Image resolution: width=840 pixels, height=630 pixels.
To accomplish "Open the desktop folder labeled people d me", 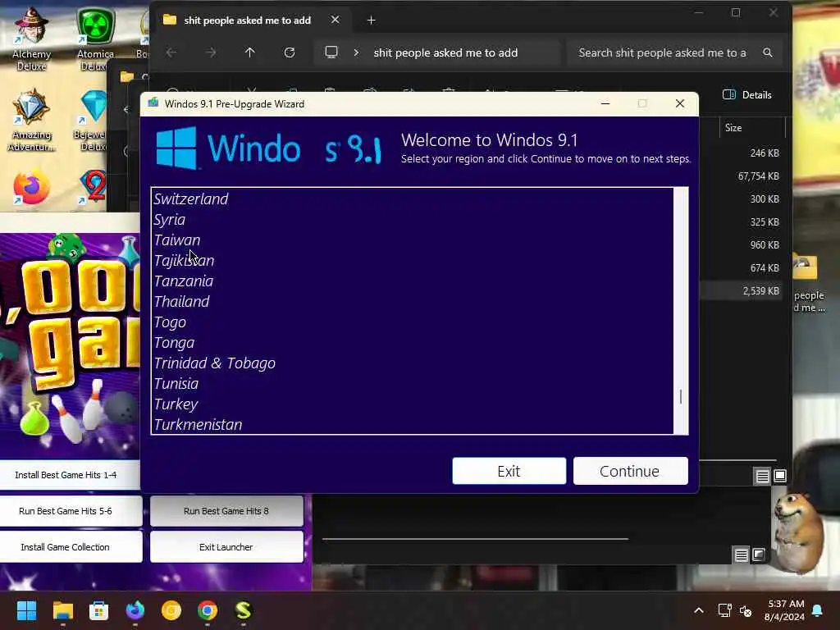I will [809, 284].
